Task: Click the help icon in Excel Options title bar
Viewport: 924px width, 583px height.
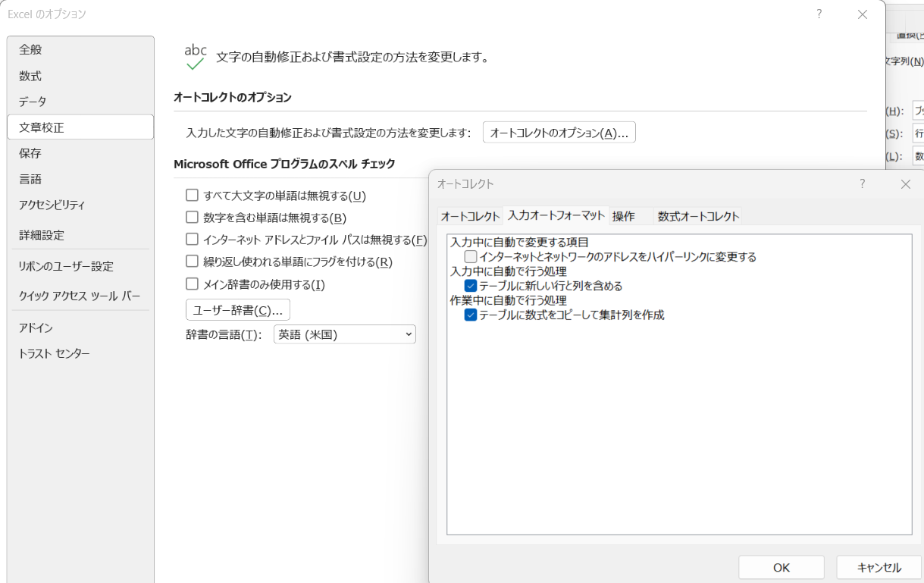Action: [819, 14]
